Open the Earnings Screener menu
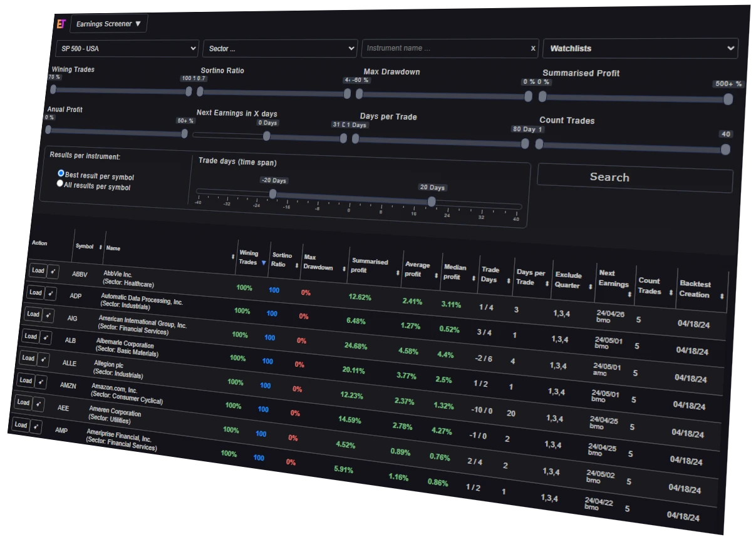The image size is (756, 542). (109, 24)
